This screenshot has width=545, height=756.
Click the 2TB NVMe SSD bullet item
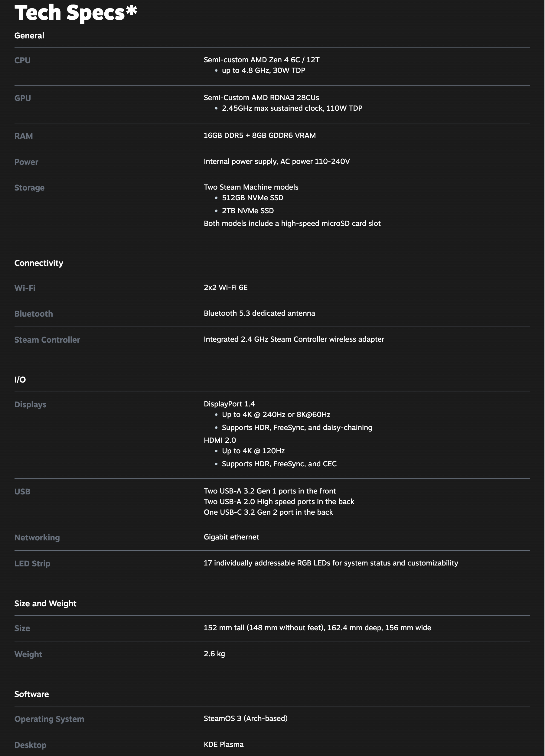(x=248, y=211)
